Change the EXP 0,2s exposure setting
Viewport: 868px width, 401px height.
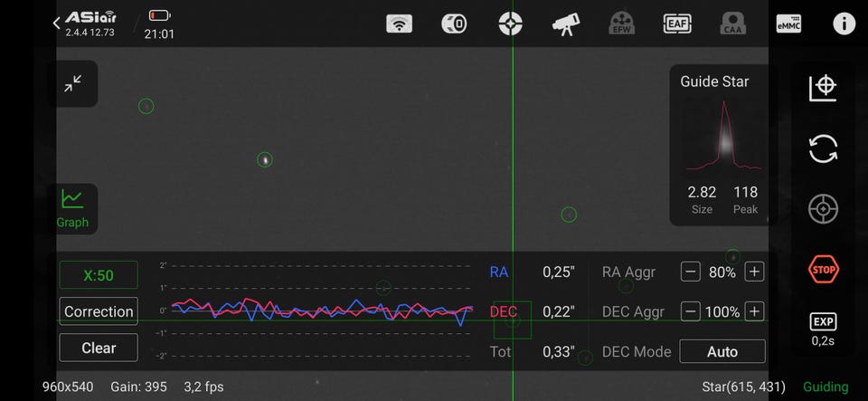[823, 329]
